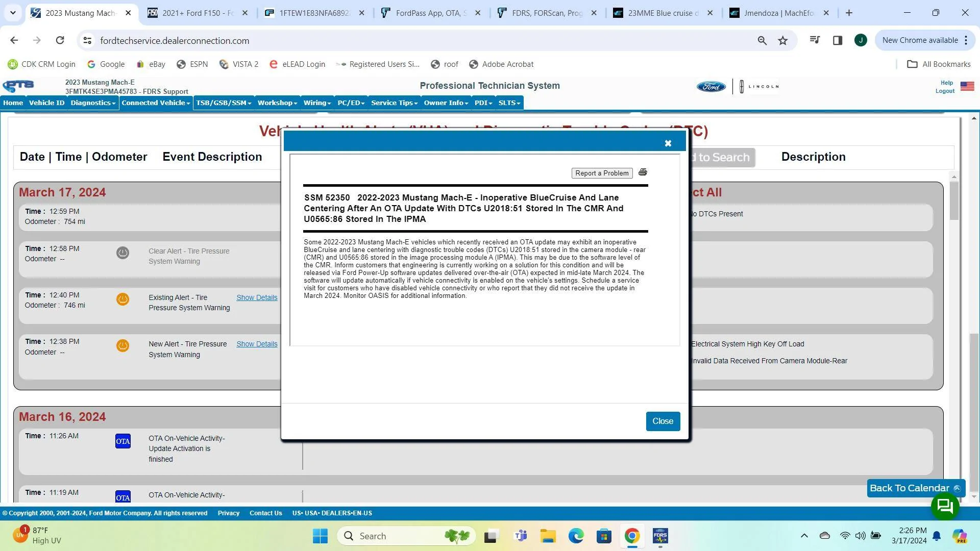Image resolution: width=980 pixels, height=551 pixels.
Task: Expand the Workshop menu
Action: click(277, 103)
